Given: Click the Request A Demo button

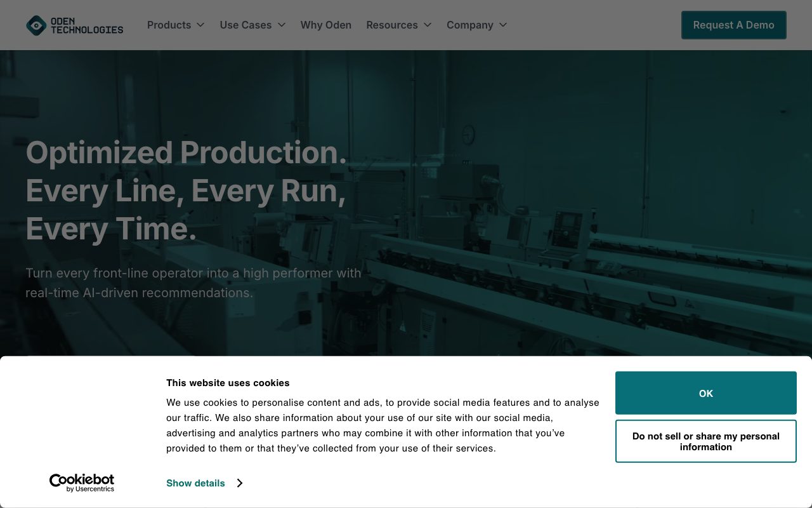Looking at the screenshot, I should [x=734, y=25].
